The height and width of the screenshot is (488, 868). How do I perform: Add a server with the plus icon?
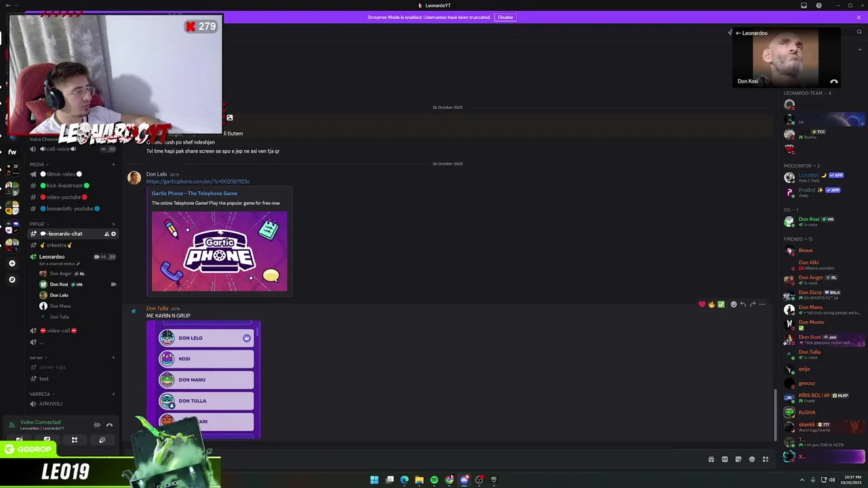(12, 264)
